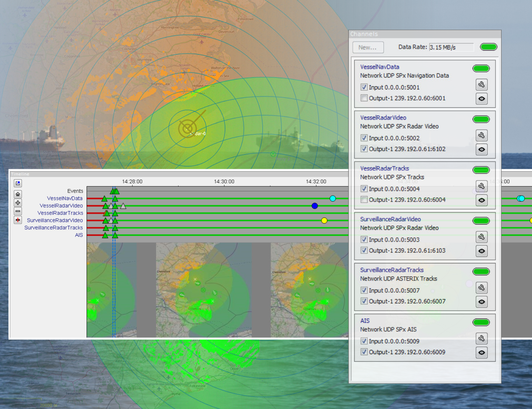Click the green status indicator beside Data Rate
The width and height of the screenshot is (532, 409).
point(488,47)
